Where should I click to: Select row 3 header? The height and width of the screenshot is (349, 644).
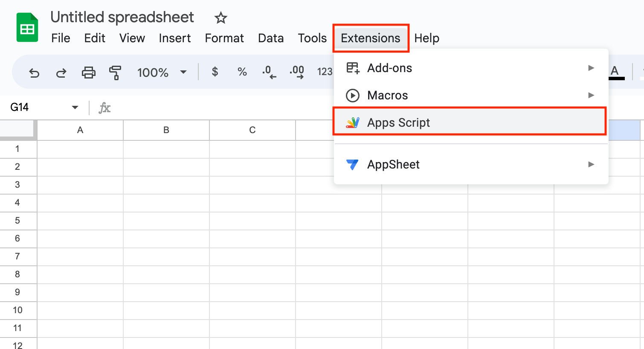tap(18, 185)
